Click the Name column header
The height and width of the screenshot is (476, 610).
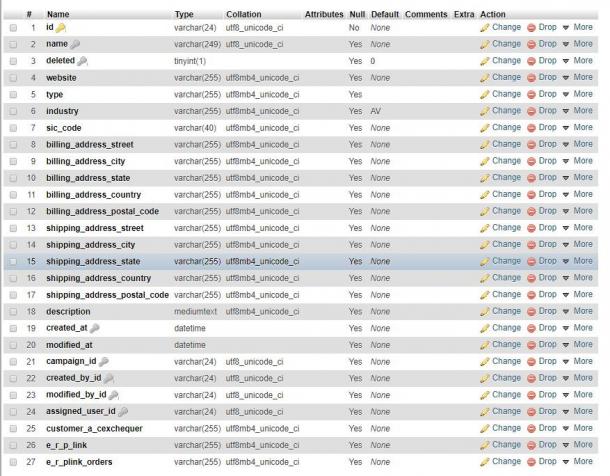point(58,14)
